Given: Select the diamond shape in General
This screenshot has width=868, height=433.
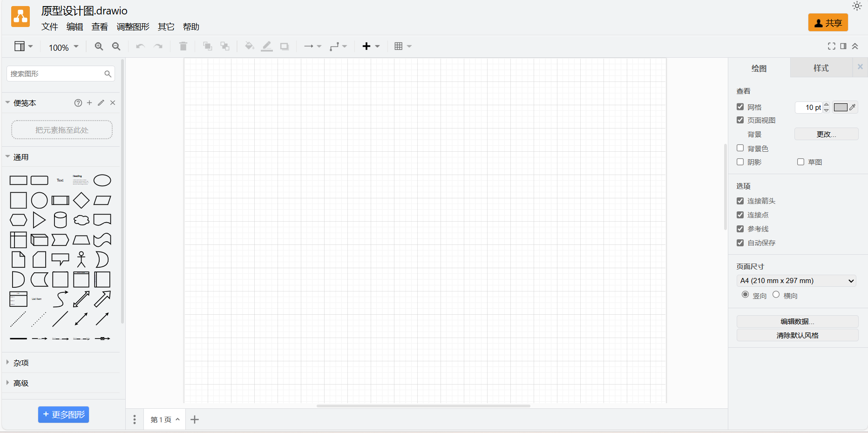Looking at the screenshot, I should click(x=81, y=200).
